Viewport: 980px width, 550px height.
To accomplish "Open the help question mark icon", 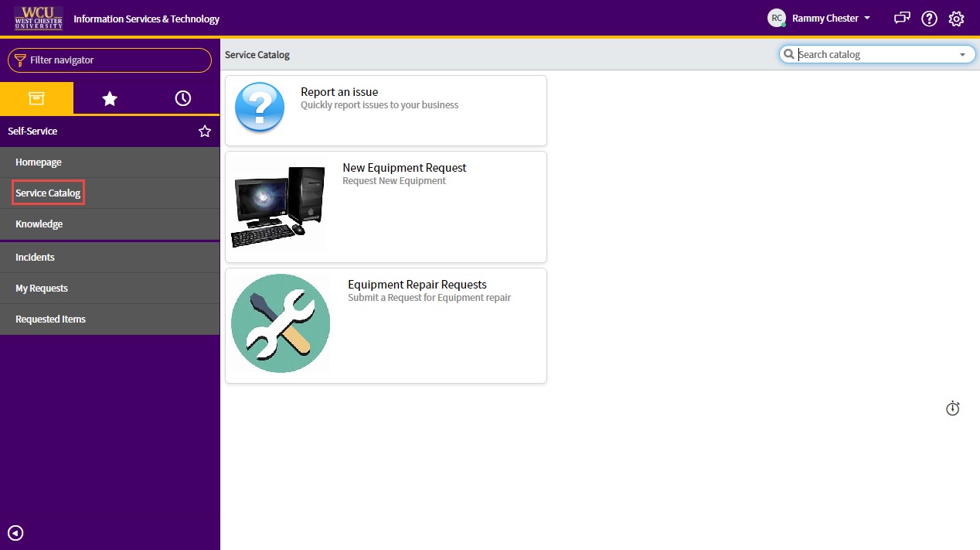I will pyautogui.click(x=929, y=19).
